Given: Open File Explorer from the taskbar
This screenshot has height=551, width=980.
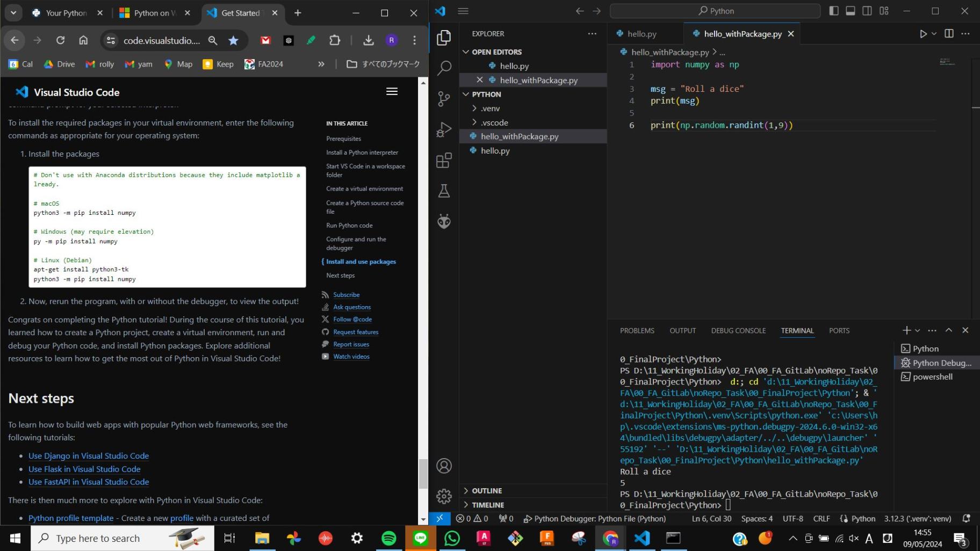Looking at the screenshot, I should coord(262,538).
